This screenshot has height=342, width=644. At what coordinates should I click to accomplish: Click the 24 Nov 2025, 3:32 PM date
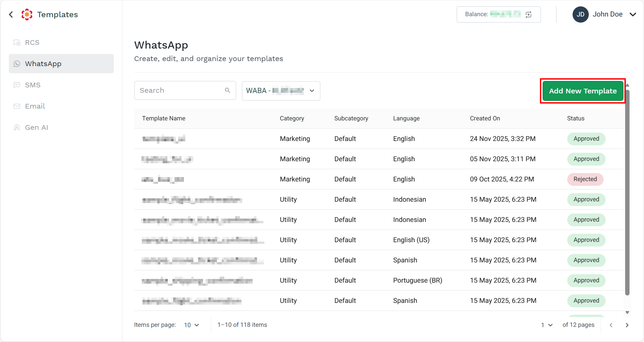tap(503, 139)
